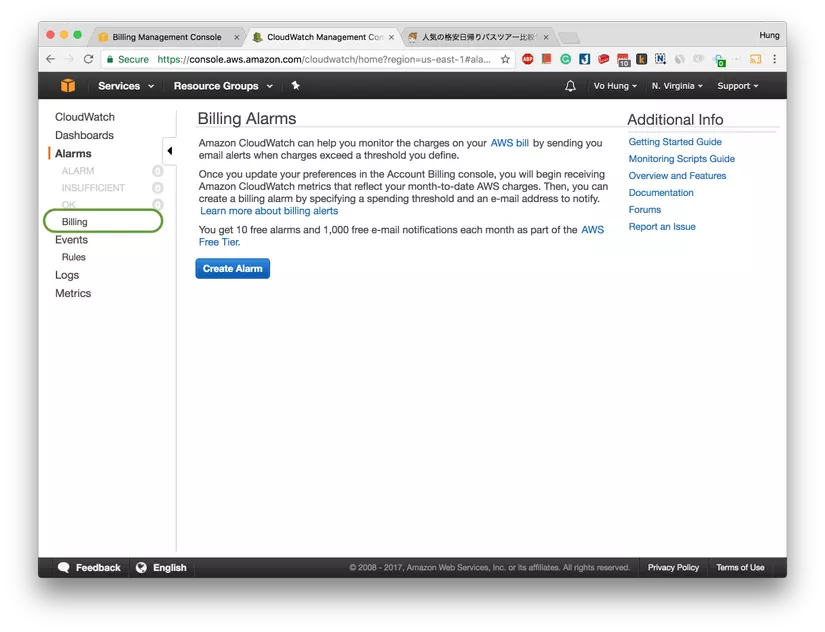Expand the Services dropdown
Image resolution: width=825 pixels, height=632 pixels.
pos(126,86)
